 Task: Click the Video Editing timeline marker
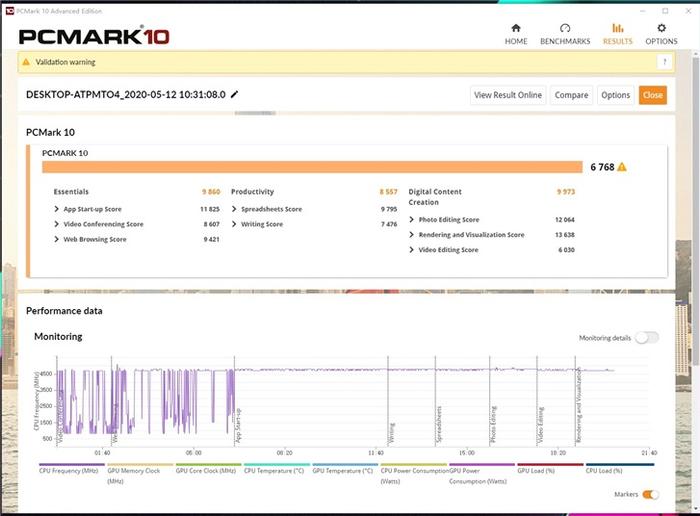click(540, 425)
